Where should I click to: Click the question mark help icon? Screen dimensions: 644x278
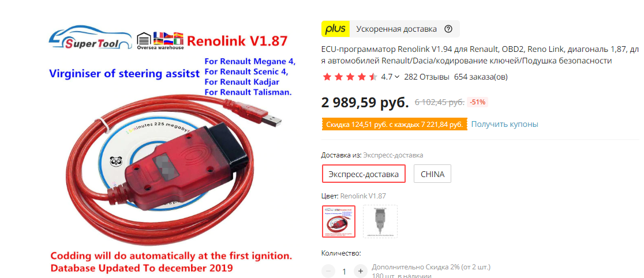448,29
